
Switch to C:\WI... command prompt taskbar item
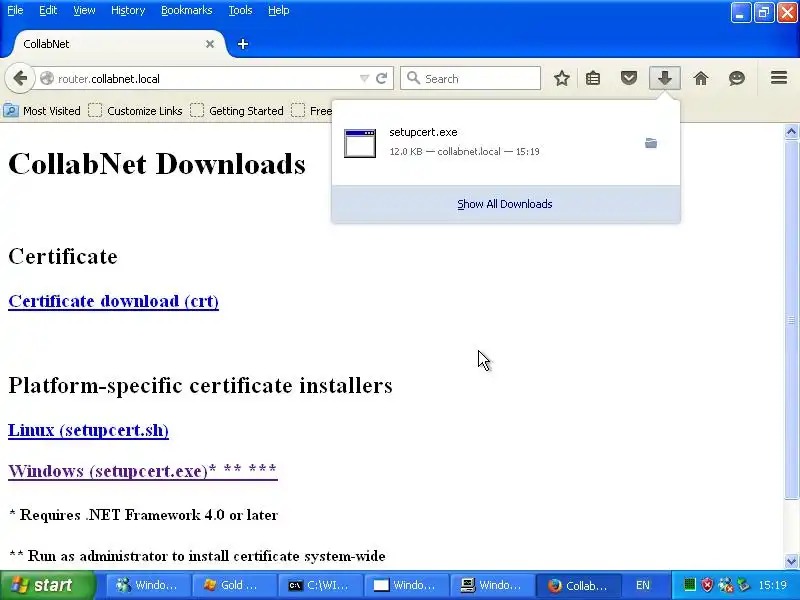coord(319,585)
